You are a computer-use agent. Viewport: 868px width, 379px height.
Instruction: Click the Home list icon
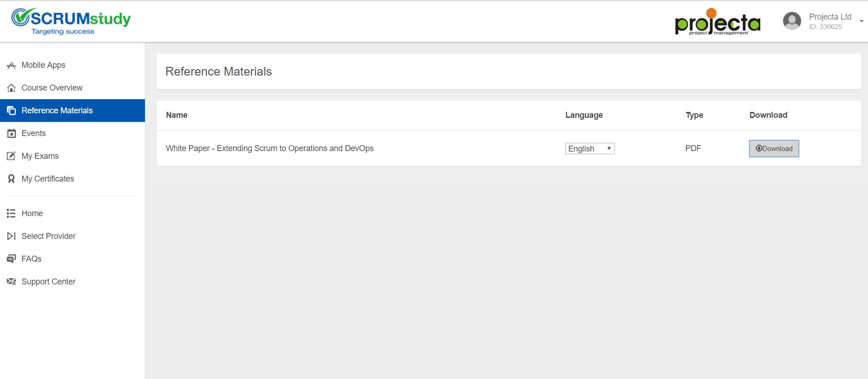tap(11, 213)
